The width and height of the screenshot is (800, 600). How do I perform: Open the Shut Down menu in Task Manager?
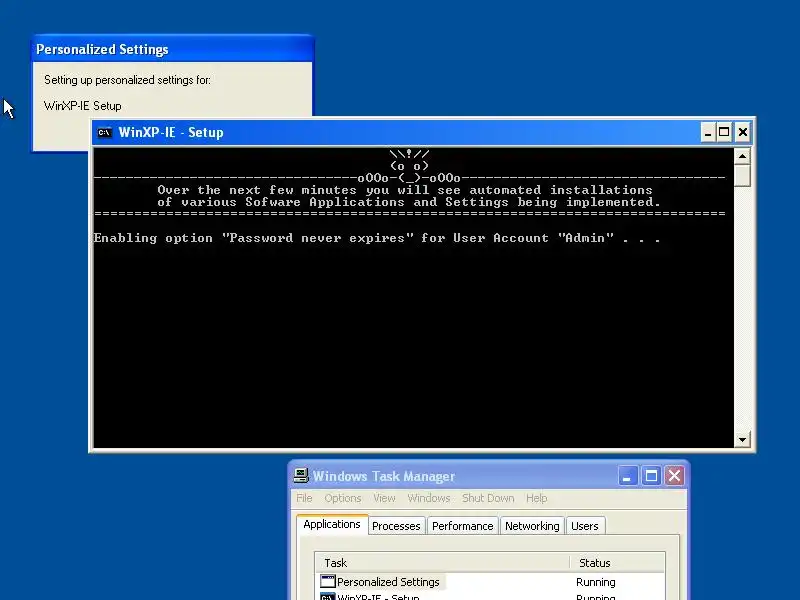point(488,498)
